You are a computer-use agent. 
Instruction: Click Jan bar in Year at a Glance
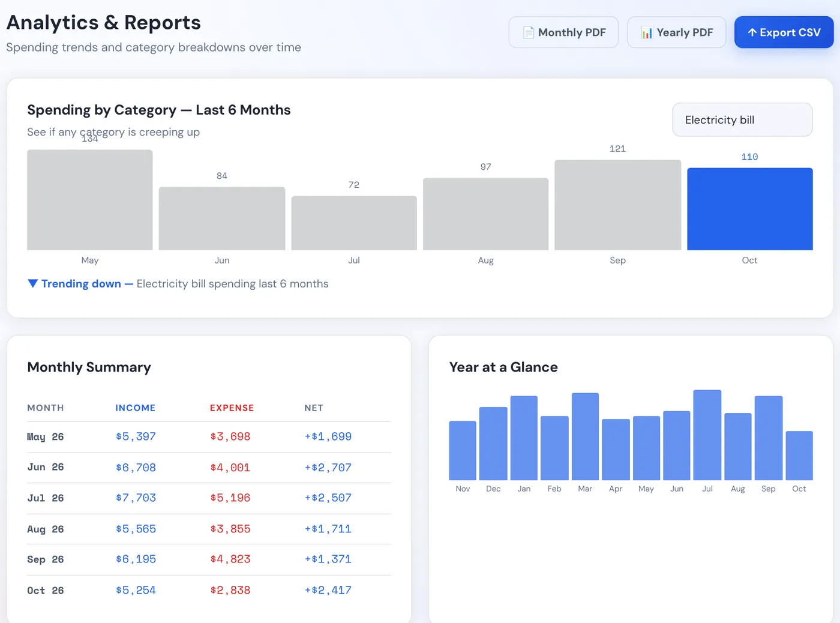(x=524, y=438)
